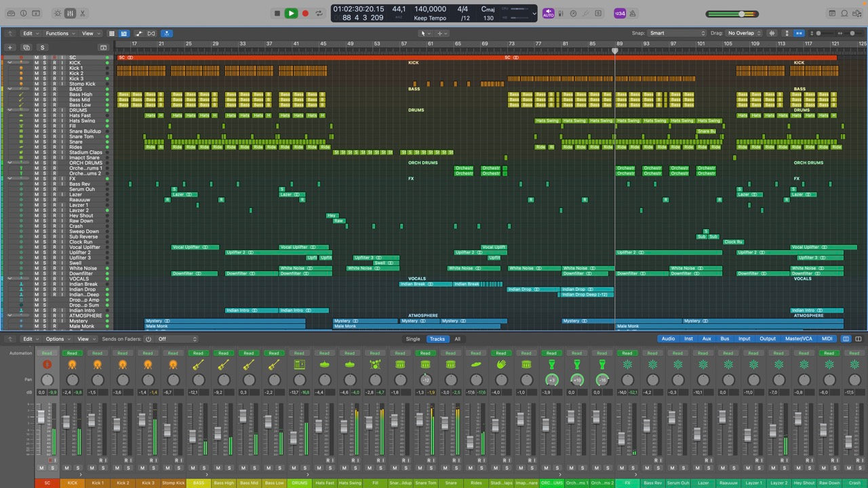Screen dimensions: 868x488
Task: Open Sends on Faders Off dropdown
Action: 176,339
